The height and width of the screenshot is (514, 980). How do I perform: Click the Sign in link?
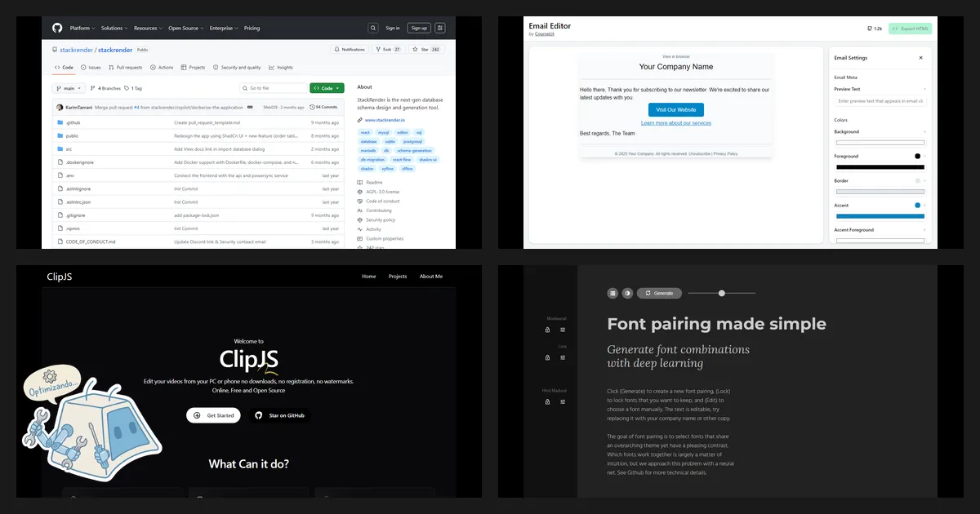coord(393,28)
